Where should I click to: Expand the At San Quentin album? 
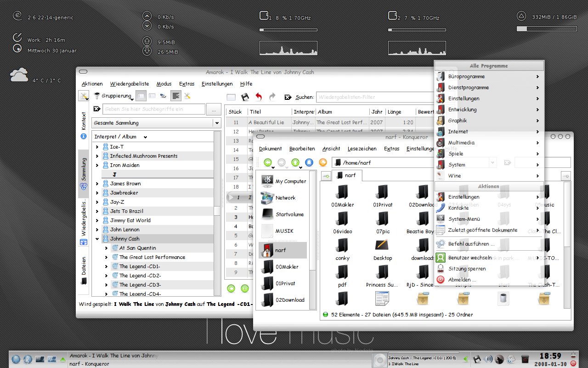coord(107,248)
